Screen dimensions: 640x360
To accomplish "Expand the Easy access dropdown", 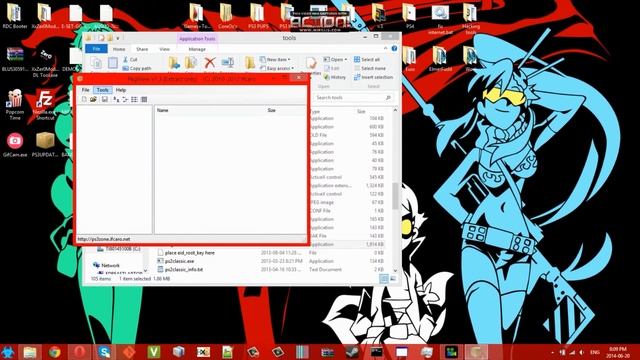I will [x=277, y=69].
